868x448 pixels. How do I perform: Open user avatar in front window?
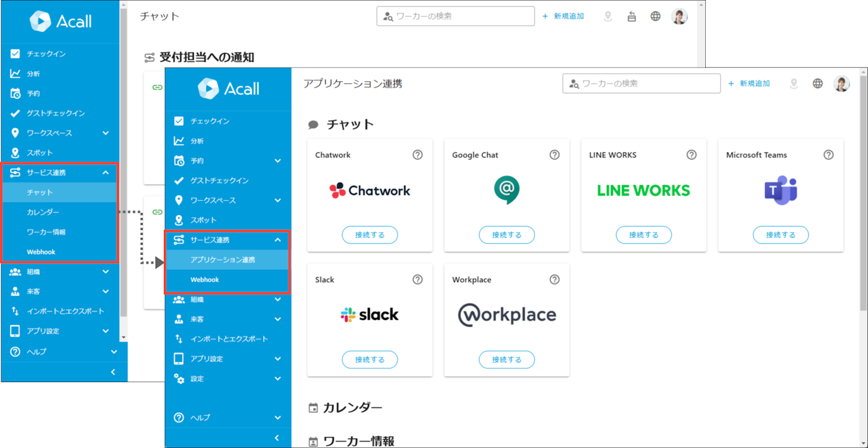pos(841,83)
